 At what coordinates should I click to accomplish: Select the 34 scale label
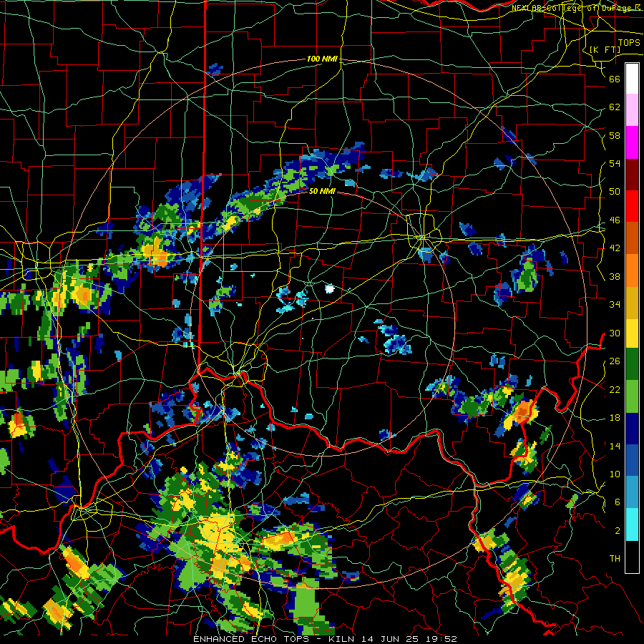(x=615, y=305)
